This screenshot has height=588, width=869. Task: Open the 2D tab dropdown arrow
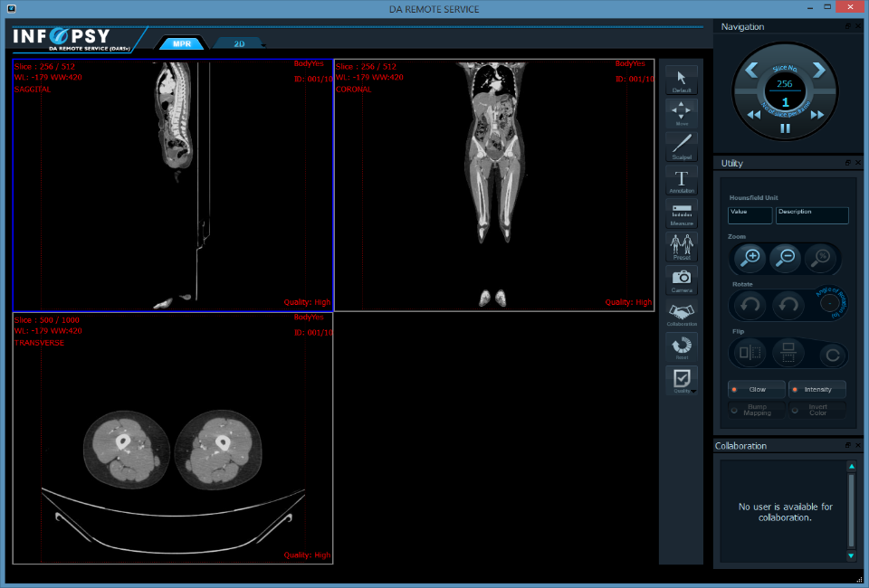pyautogui.click(x=263, y=44)
